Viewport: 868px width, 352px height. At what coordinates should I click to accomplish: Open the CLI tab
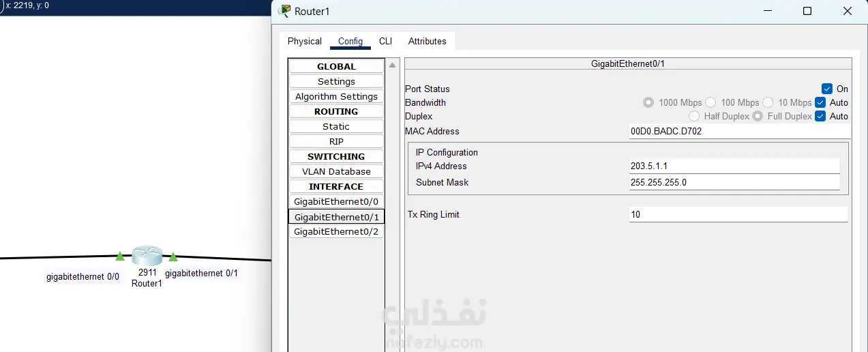click(x=386, y=41)
